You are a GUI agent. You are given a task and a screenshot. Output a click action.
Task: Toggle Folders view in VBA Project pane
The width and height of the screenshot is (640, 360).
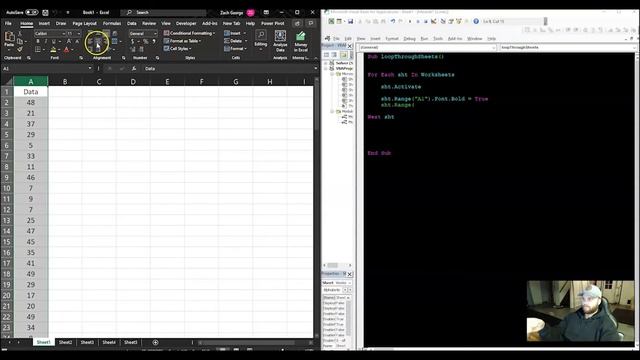coord(344,54)
